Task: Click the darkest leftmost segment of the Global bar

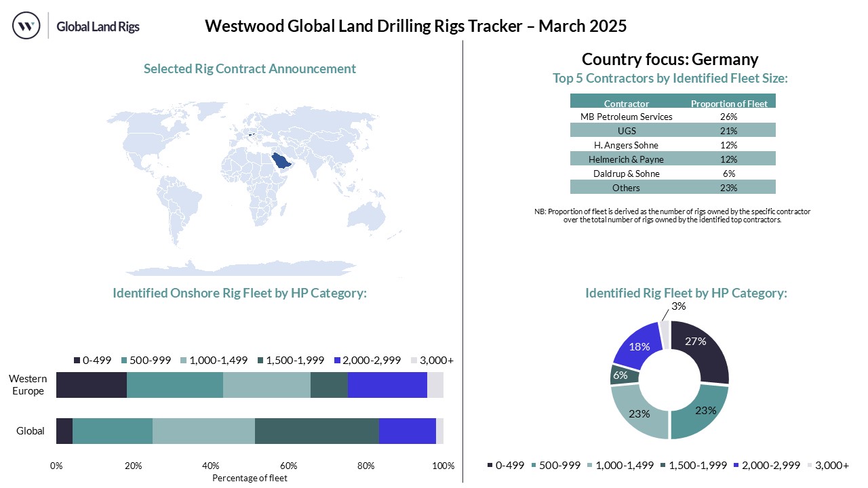Action: coord(64,431)
